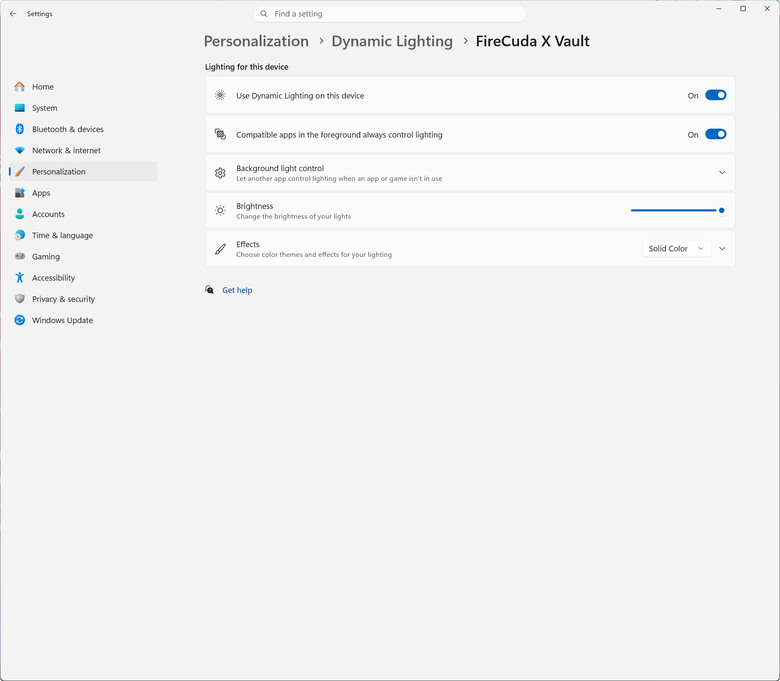Click the Background light control gear icon
This screenshot has height=681, width=780.
[x=220, y=173]
